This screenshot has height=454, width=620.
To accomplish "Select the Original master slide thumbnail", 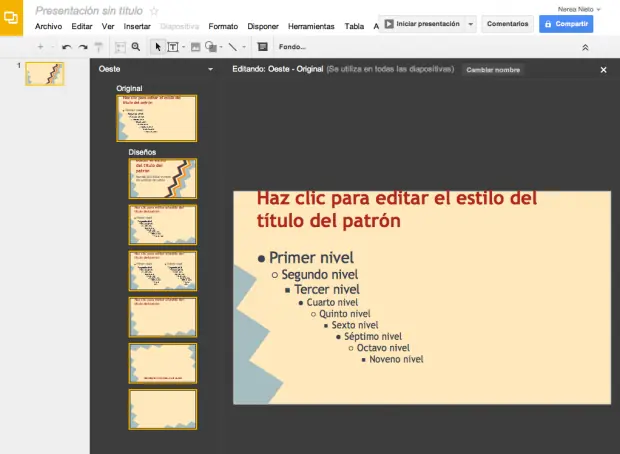I will [x=157, y=118].
